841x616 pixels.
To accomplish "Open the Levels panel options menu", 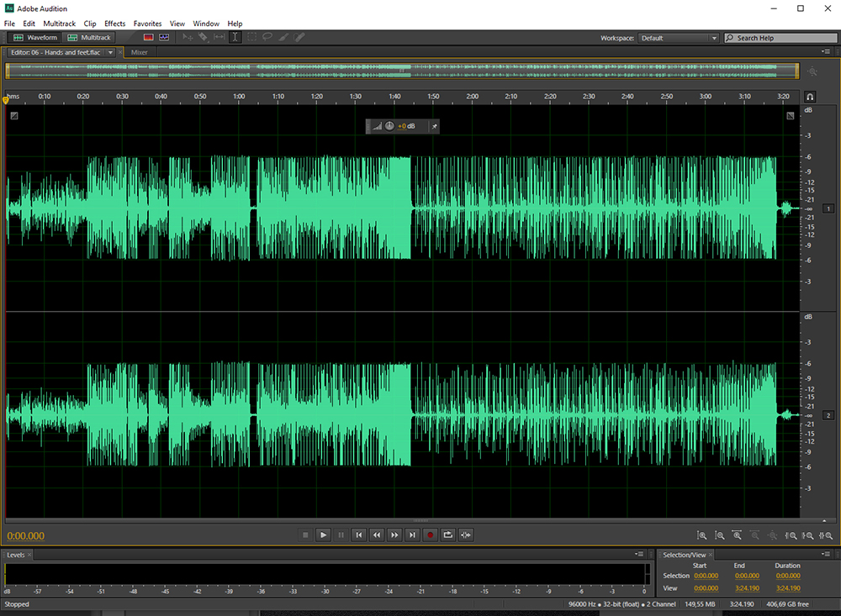I will 640,555.
